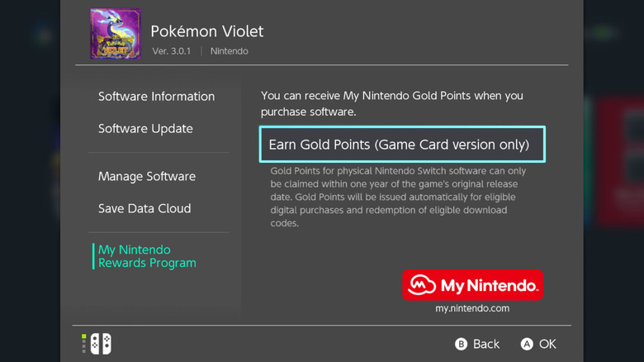
Task: Select Software Update menu entry
Action: click(145, 129)
